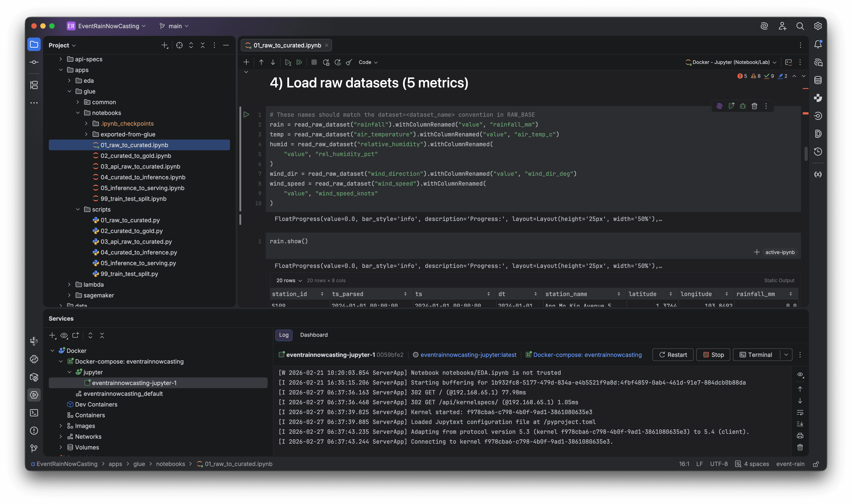
Task: Open the Code cell type dropdown
Action: tap(368, 62)
